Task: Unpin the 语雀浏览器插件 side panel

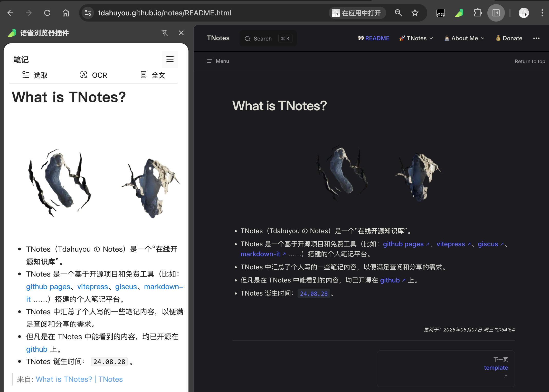Action: (x=165, y=33)
